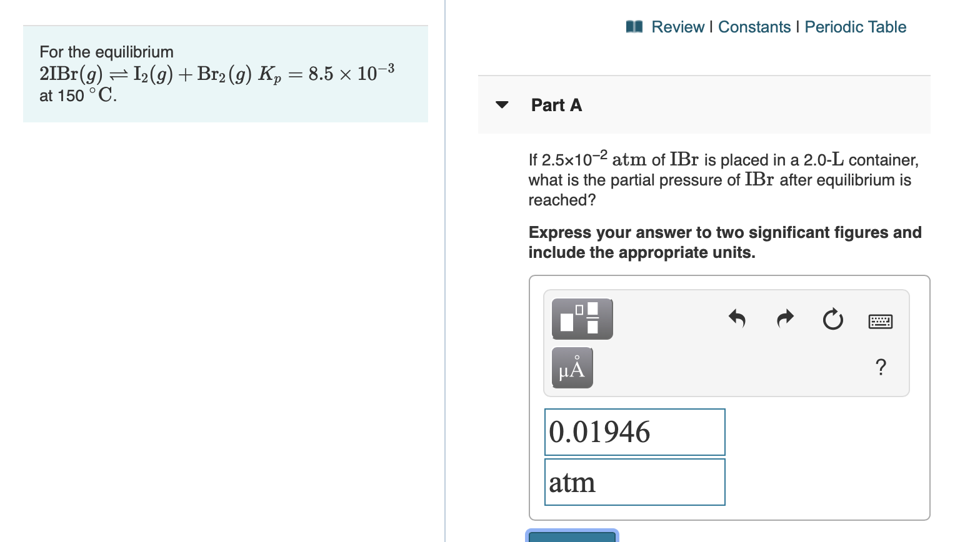Open answer help via question mark

click(x=881, y=368)
